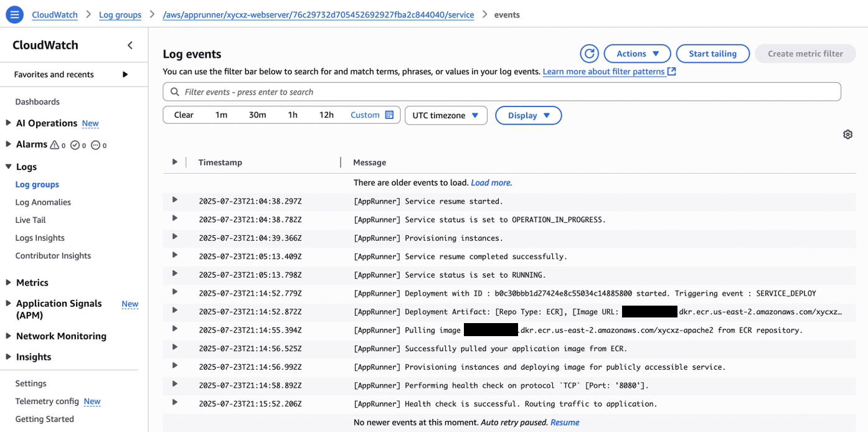Expand the Favorites and recents arrow
The width and height of the screenshot is (868, 432).
[125, 75]
